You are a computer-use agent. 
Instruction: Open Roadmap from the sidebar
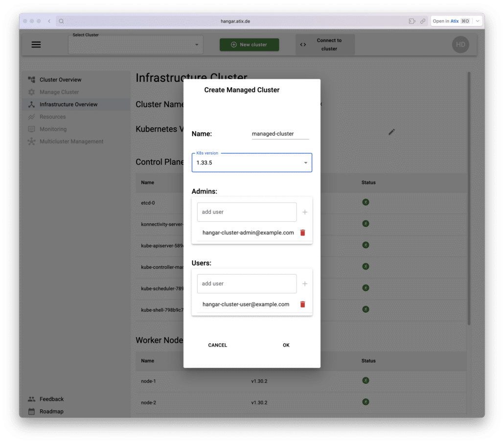click(x=51, y=411)
